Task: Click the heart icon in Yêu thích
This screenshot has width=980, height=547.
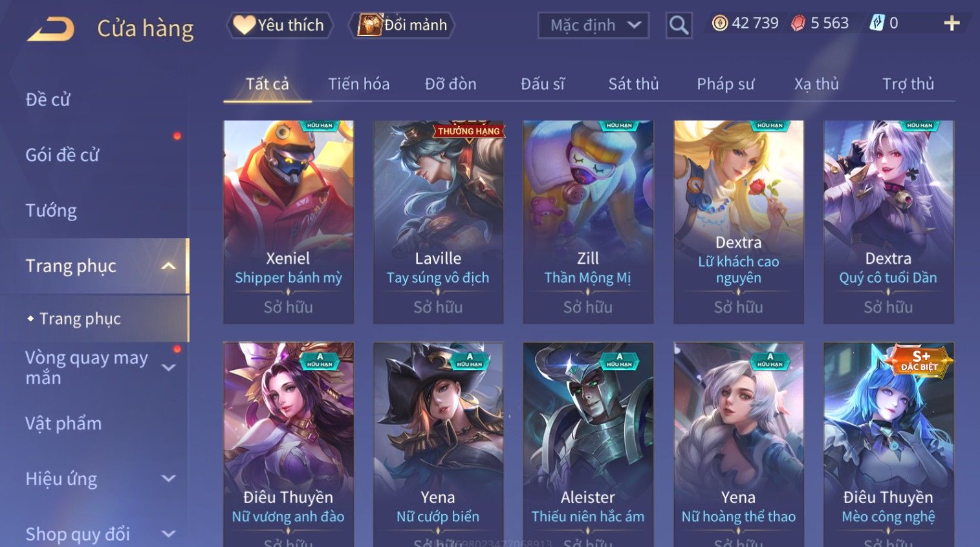Action: click(244, 25)
